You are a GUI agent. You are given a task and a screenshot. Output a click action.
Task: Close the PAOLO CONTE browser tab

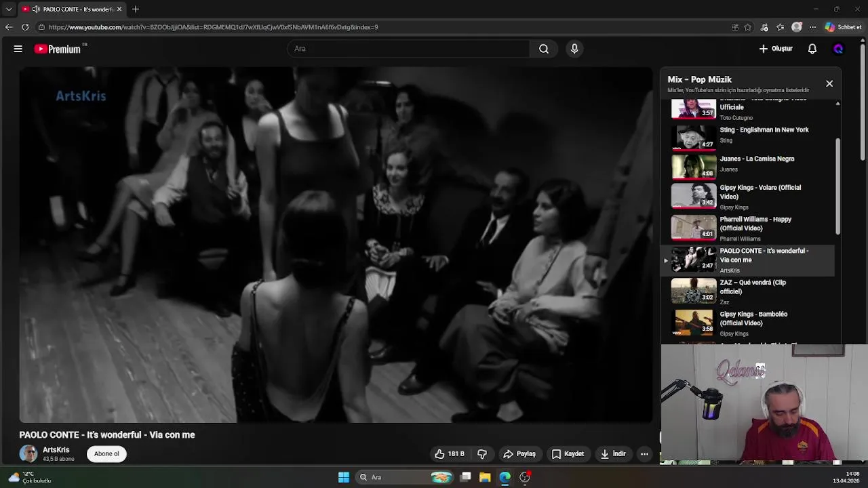pyautogui.click(x=119, y=9)
